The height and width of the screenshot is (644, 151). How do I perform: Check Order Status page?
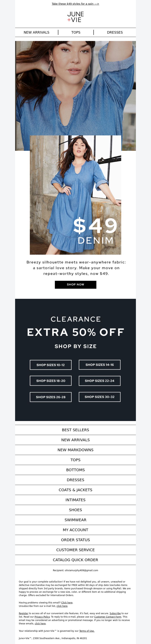point(75,540)
